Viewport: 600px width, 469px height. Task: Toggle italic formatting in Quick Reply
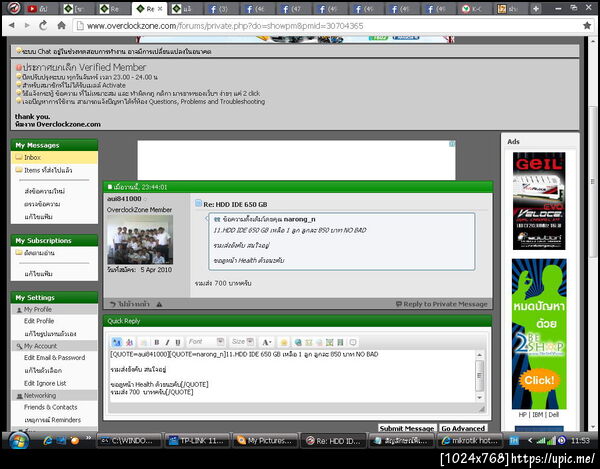pyautogui.click(x=167, y=342)
